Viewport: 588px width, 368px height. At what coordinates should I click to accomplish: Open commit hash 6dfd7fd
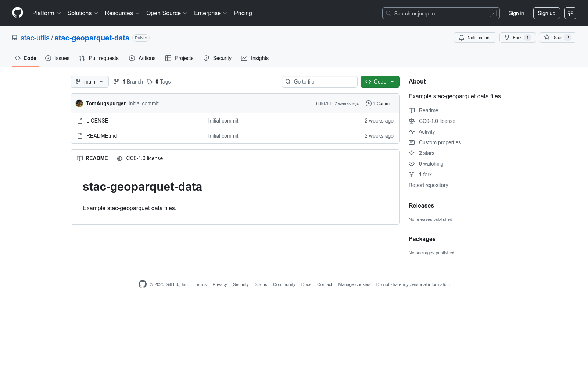click(323, 103)
